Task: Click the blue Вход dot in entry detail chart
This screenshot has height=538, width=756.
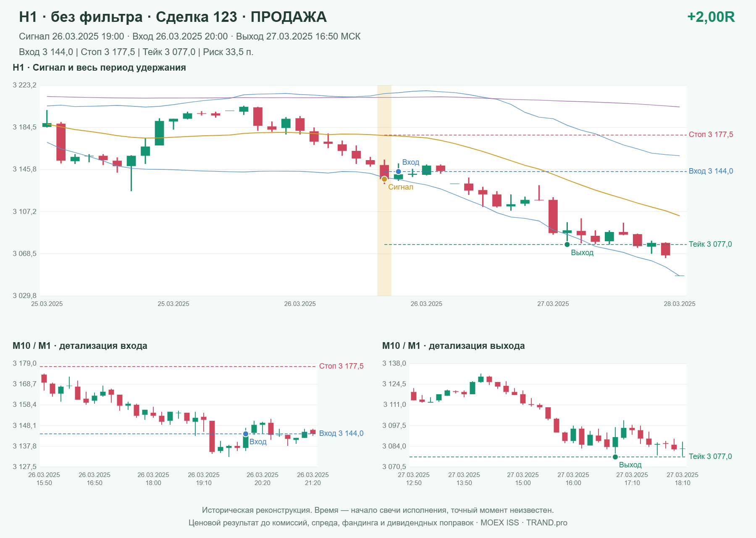Action: [x=246, y=434]
